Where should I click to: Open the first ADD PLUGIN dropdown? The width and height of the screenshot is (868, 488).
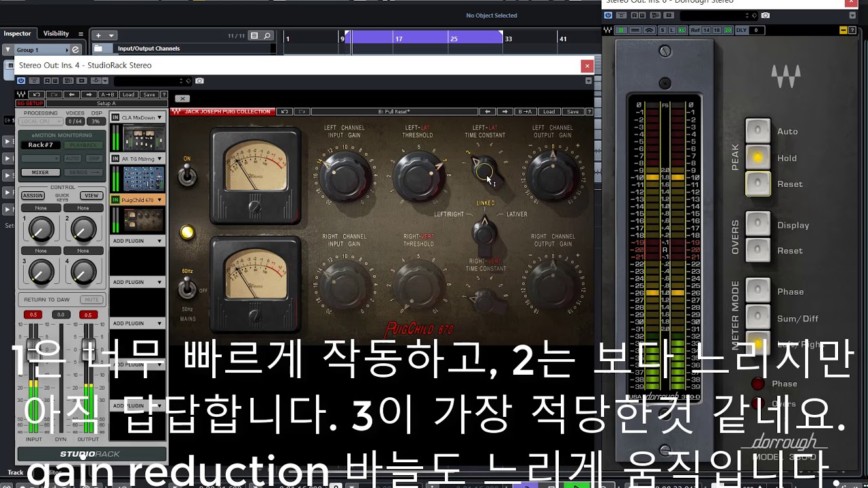pos(138,241)
